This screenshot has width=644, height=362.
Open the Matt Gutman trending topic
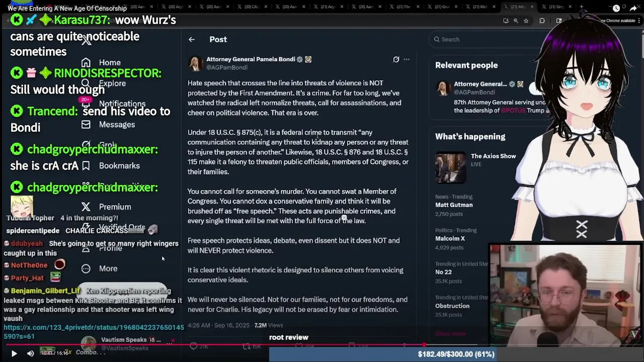pos(454,205)
